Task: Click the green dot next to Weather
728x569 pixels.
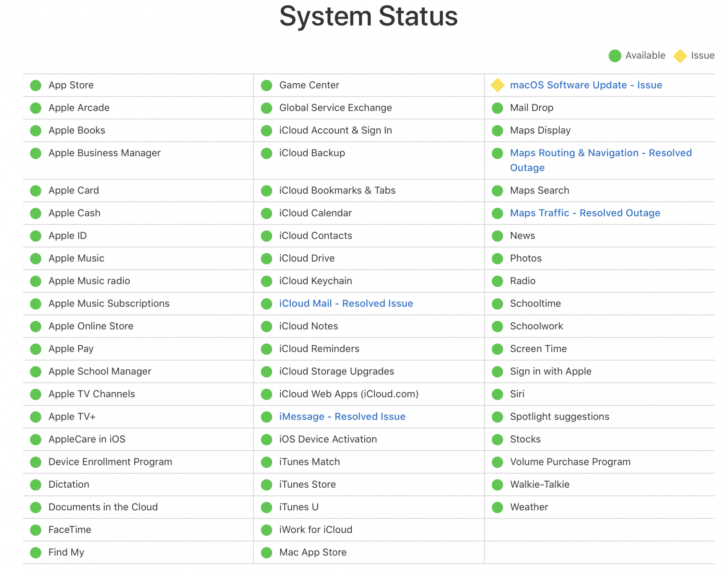Action: (497, 507)
